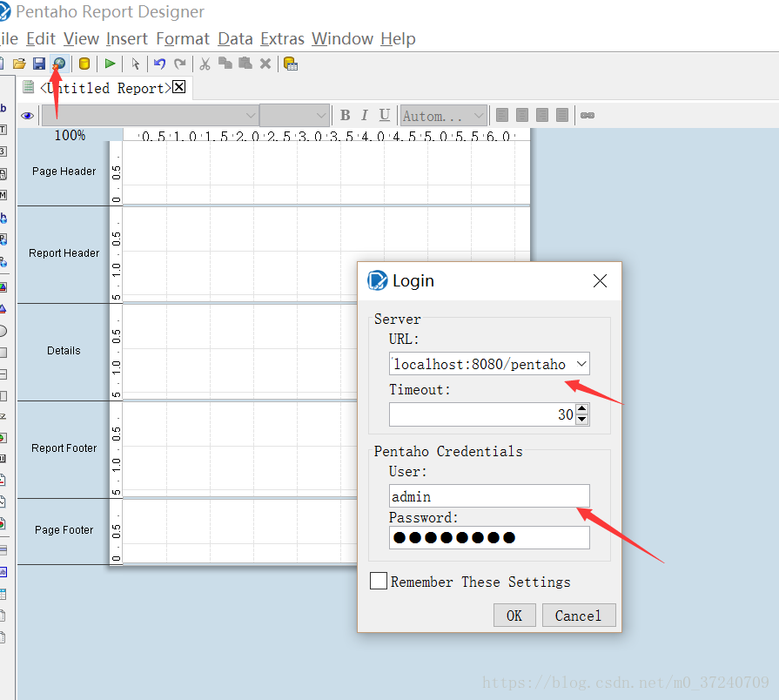
Task: Select the Report Footer band label
Action: [64, 448]
